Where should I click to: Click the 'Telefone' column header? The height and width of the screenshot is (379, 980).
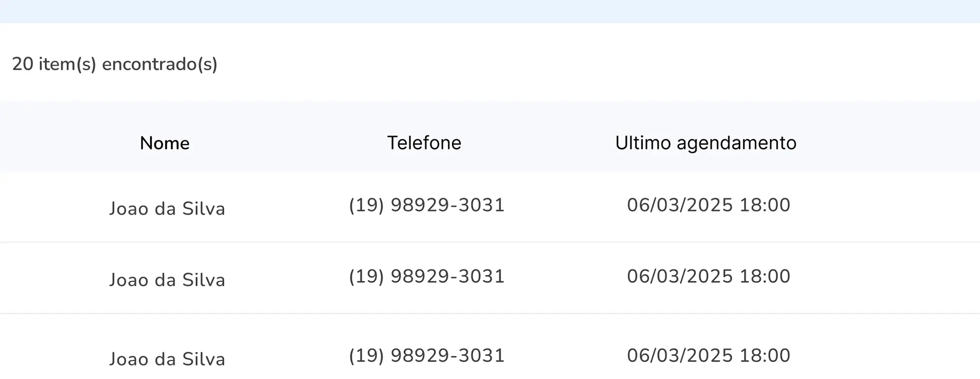424,142
